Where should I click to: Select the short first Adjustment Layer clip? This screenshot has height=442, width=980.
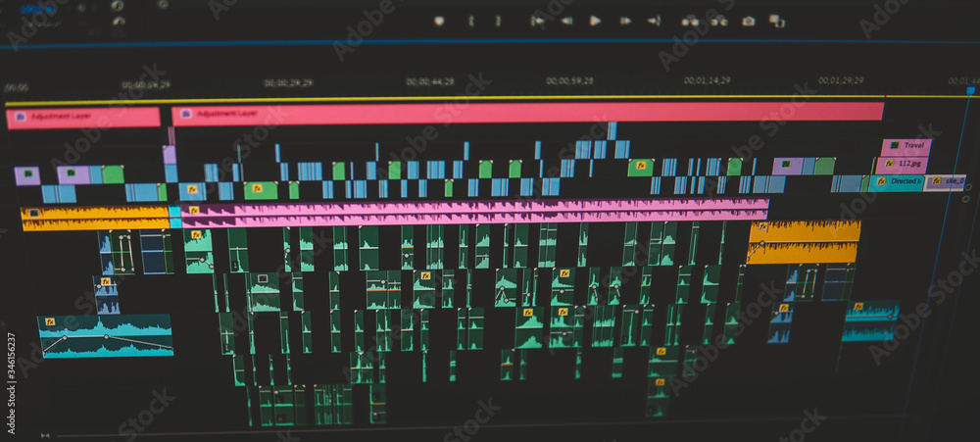pyautogui.click(x=83, y=118)
